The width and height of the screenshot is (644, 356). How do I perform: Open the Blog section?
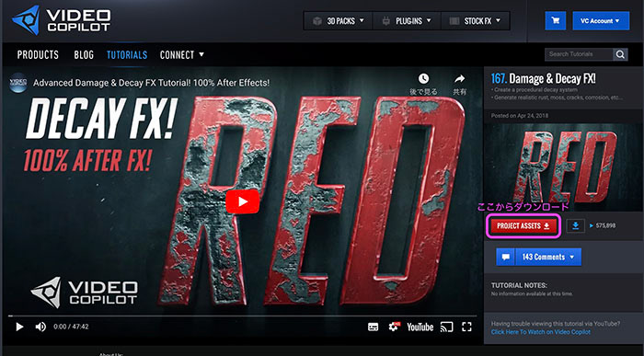(84, 54)
